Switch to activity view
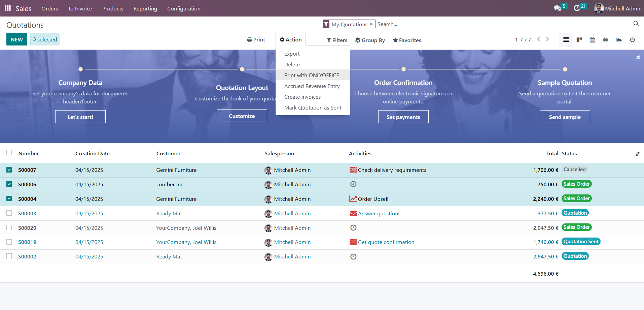The height and width of the screenshot is (310, 644). click(633, 40)
